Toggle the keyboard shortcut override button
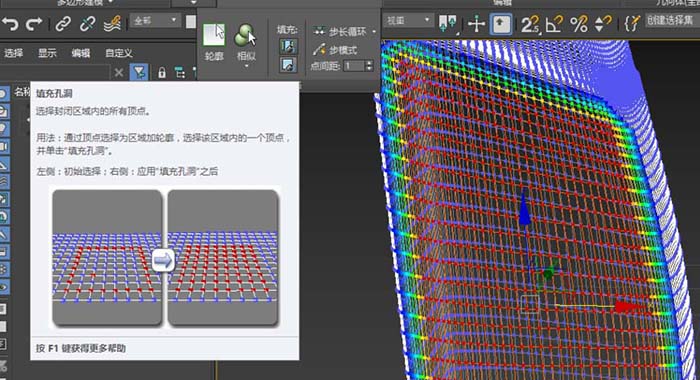 (x=501, y=23)
